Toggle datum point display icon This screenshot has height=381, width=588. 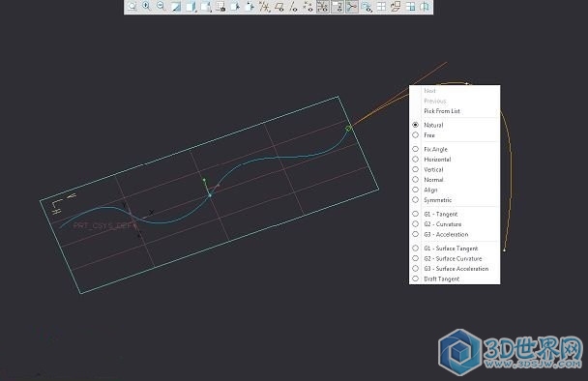click(309, 7)
